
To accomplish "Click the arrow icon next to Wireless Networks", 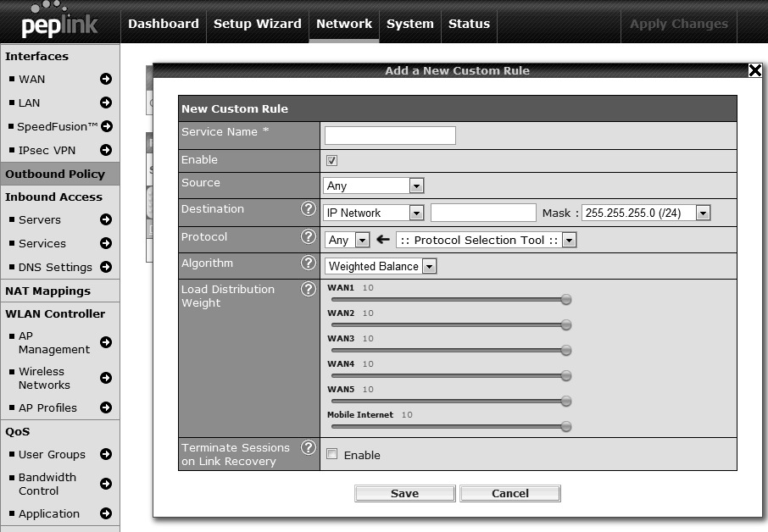I will coord(106,378).
